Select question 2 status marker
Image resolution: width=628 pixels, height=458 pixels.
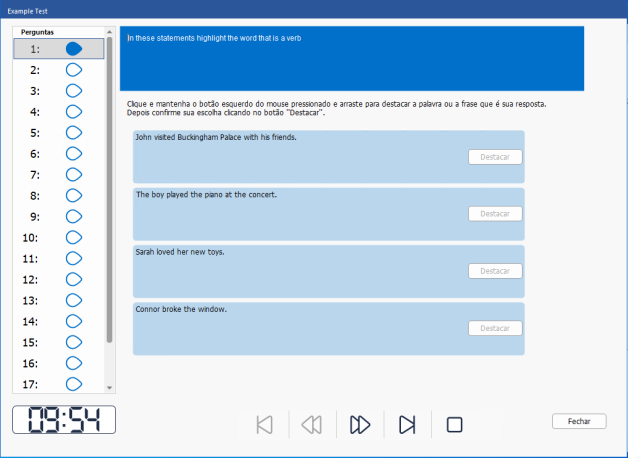click(74, 70)
